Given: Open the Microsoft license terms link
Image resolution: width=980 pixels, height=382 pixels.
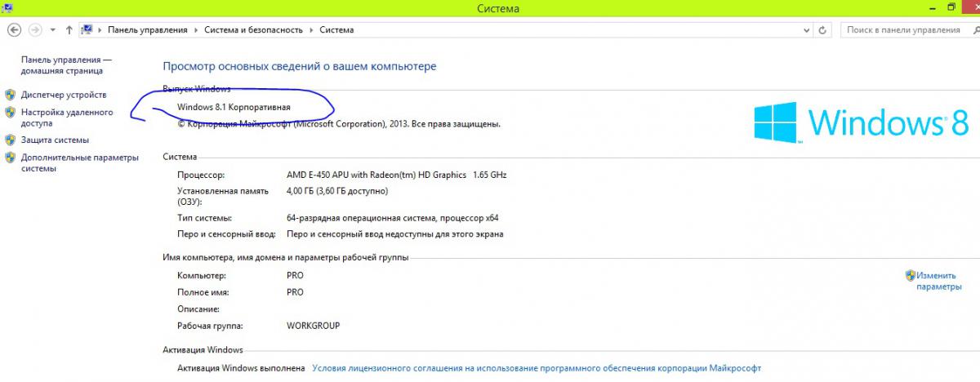Looking at the screenshot, I should [536, 369].
